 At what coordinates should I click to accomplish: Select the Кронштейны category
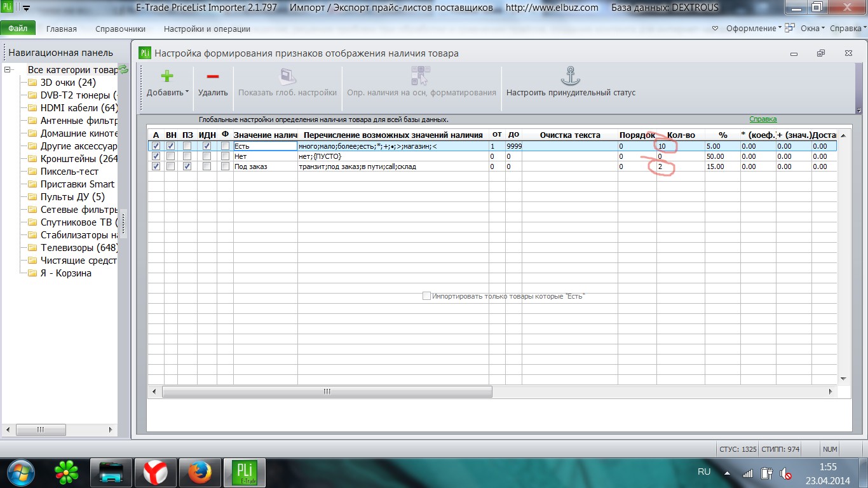(79, 159)
